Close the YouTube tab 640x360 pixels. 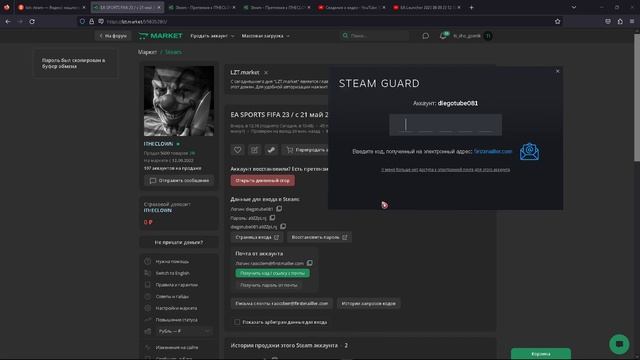(x=384, y=7)
